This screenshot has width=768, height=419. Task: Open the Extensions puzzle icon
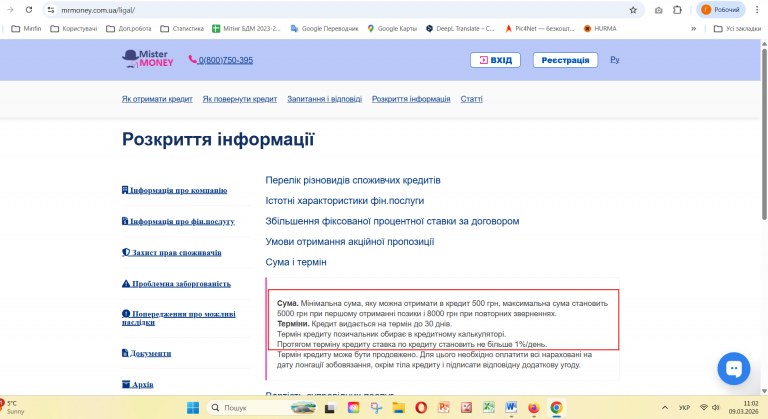click(677, 10)
